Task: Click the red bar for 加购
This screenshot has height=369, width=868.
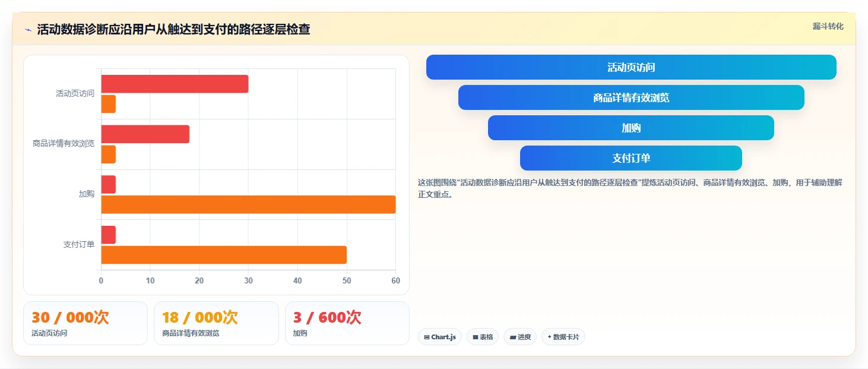Action: (x=108, y=184)
